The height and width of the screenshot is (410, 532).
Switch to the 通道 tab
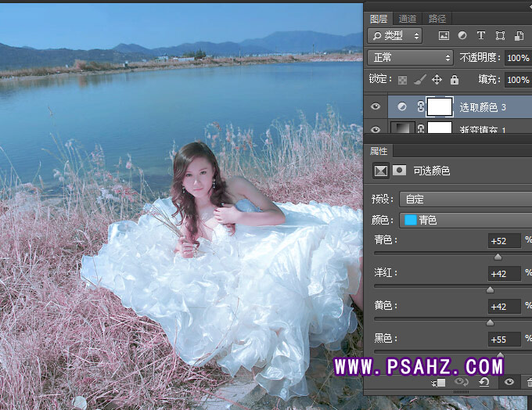click(408, 18)
